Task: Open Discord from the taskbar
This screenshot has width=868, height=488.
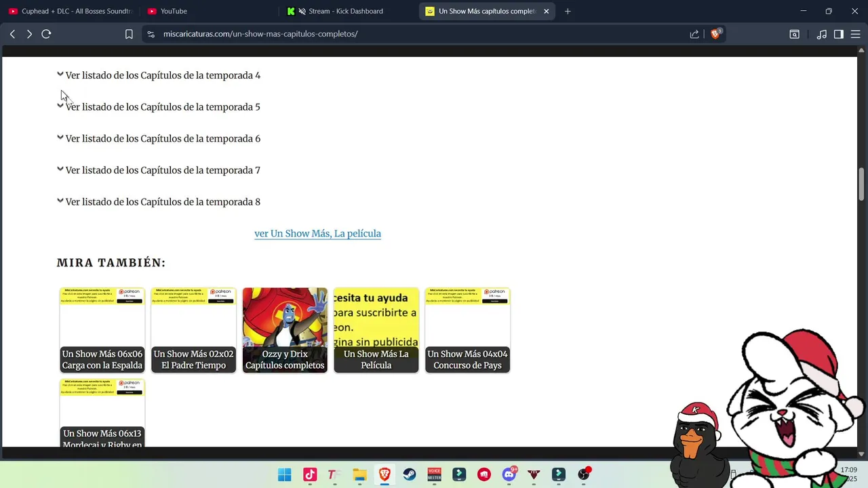Action: click(509, 474)
